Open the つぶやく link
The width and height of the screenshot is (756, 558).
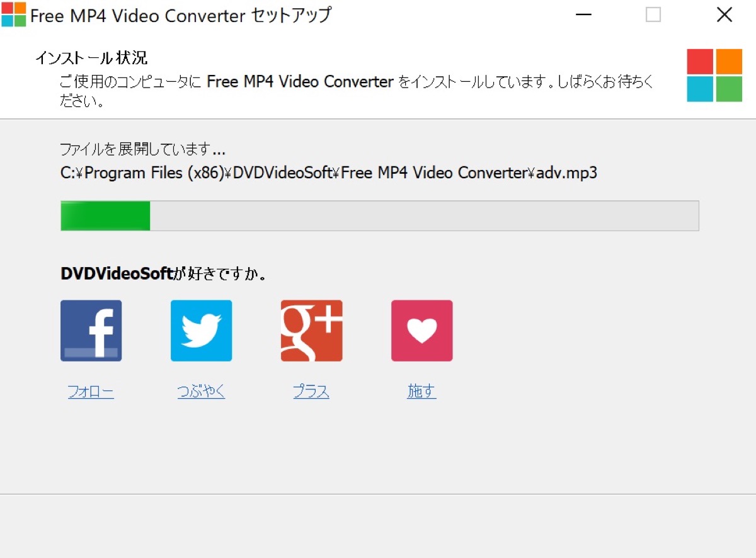tap(201, 392)
